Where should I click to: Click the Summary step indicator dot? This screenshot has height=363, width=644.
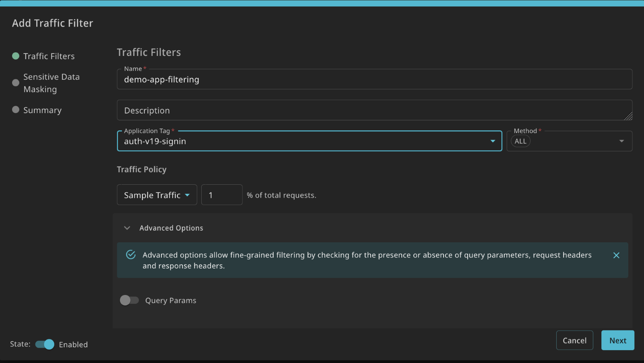click(x=16, y=109)
